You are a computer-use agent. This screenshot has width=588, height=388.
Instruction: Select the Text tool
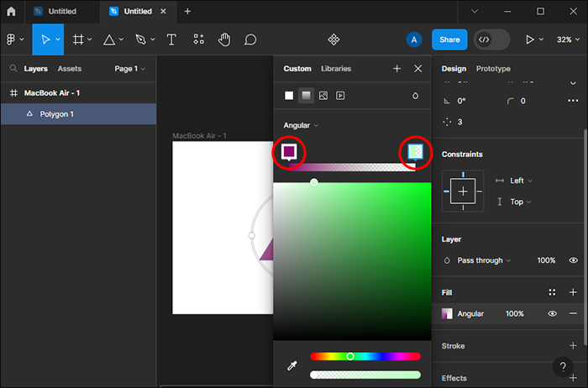[x=171, y=39]
